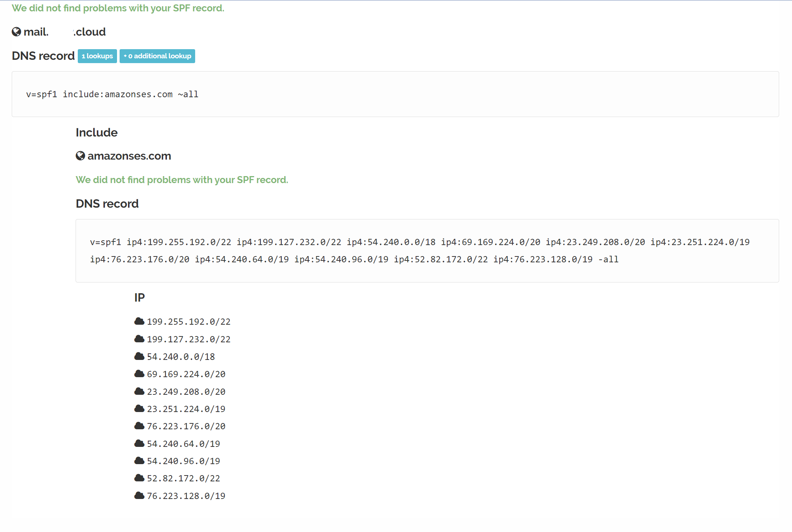This screenshot has width=792, height=532.
Task: Click the '1 lookups' badge
Action: click(x=97, y=56)
